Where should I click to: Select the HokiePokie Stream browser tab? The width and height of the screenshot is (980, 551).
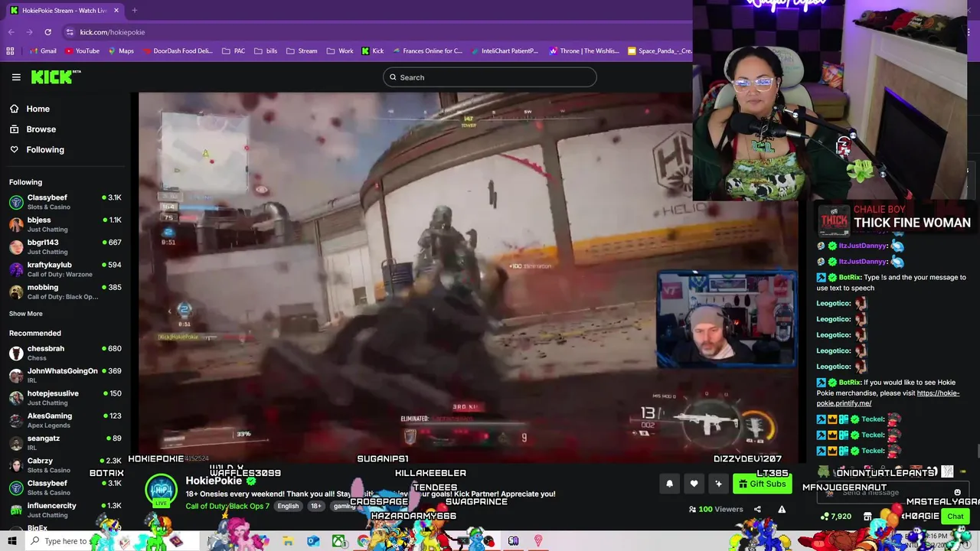[65, 11]
